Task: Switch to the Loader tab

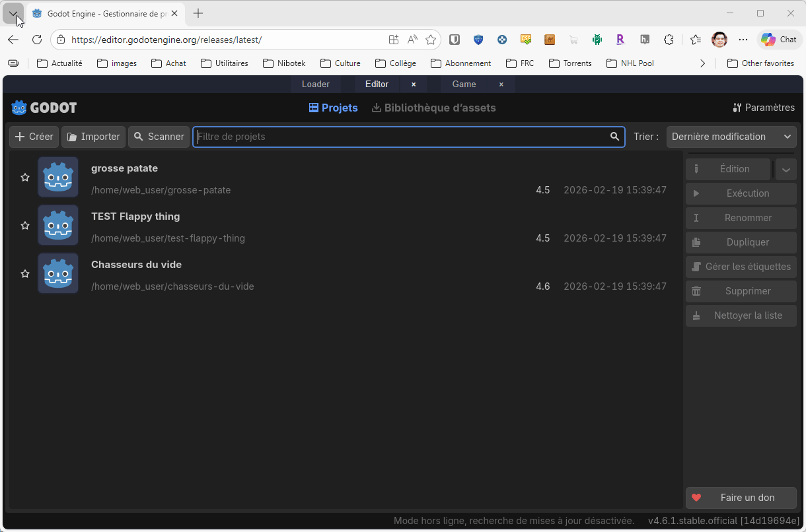Action: (x=316, y=84)
